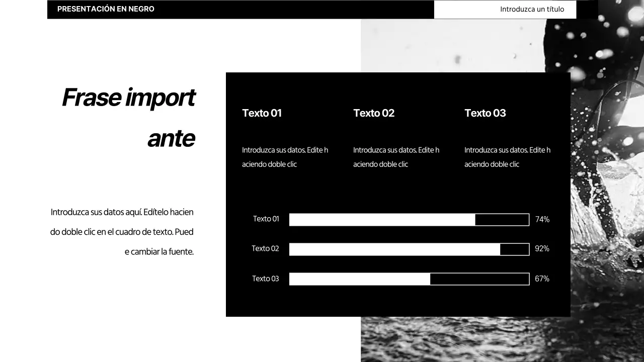Click the black square at top right corner
The width and height of the screenshot is (644, 362).
pos(588,9)
